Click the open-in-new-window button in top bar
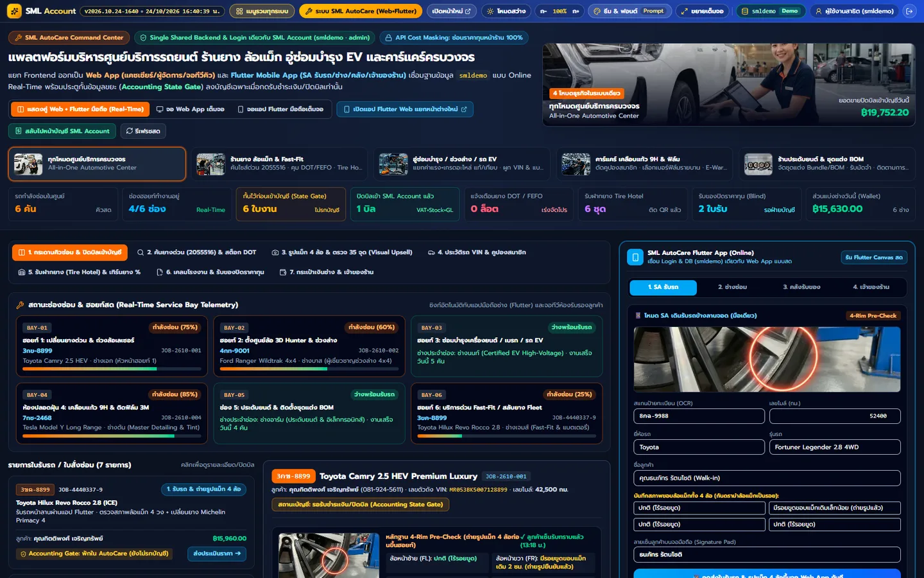 tap(451, 11)
